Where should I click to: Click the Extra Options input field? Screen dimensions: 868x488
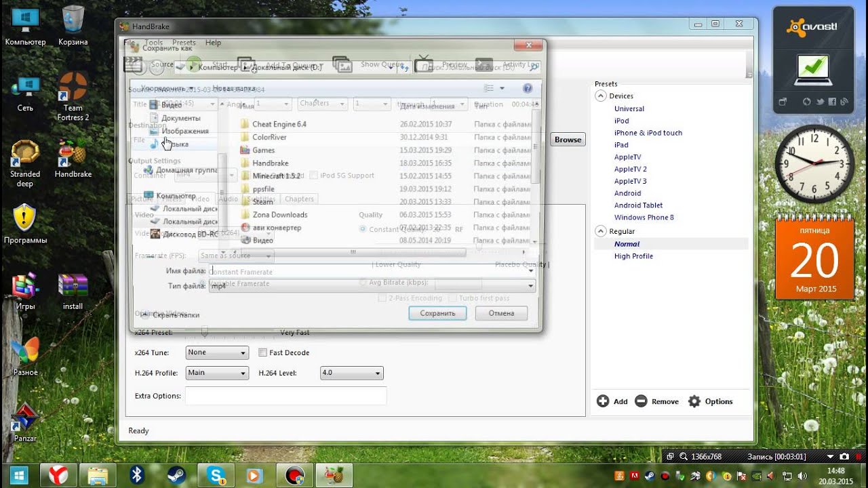click(x=285, y=396)
